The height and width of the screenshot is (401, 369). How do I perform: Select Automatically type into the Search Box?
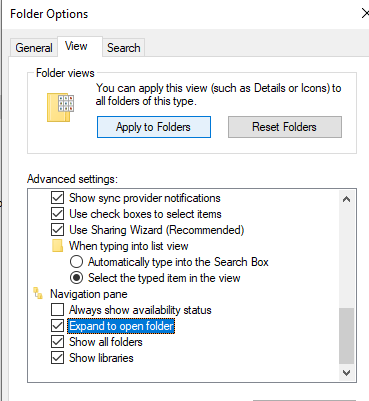(76, 262)
